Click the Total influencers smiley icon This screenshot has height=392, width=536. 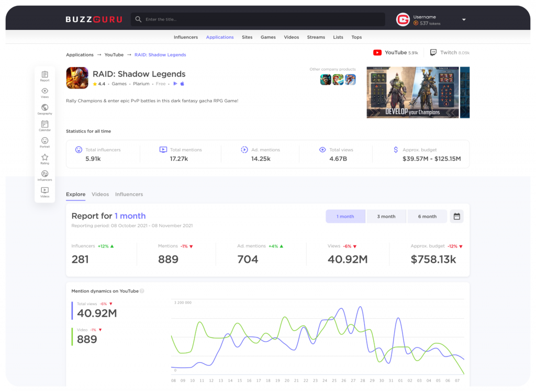click(79, 150)
